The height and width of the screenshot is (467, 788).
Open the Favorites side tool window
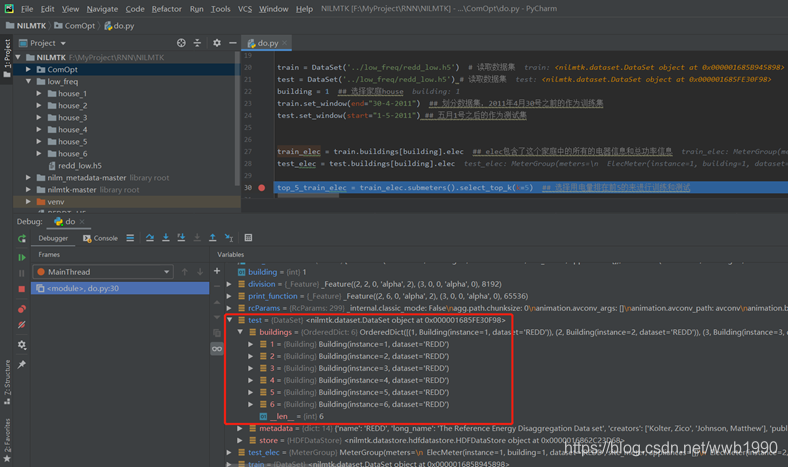click(7, 439)
